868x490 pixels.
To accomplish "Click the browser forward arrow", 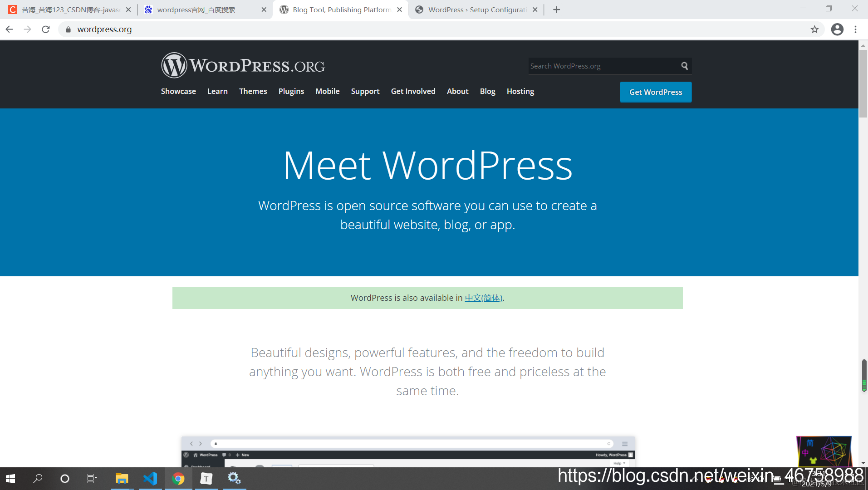I will [28, 29].
